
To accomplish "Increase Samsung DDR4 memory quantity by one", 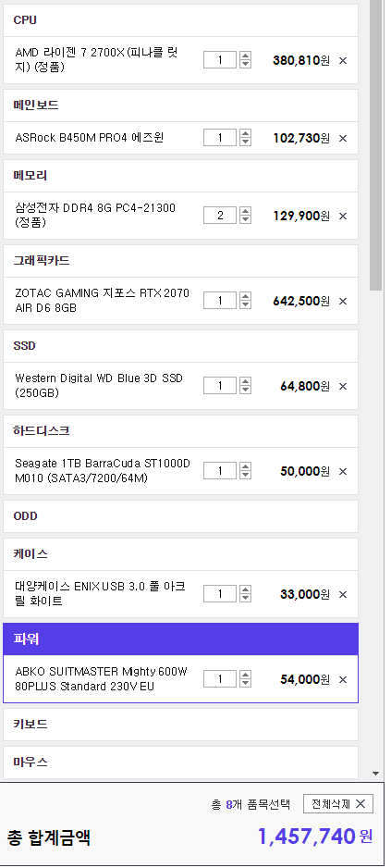I will point(246,211).
